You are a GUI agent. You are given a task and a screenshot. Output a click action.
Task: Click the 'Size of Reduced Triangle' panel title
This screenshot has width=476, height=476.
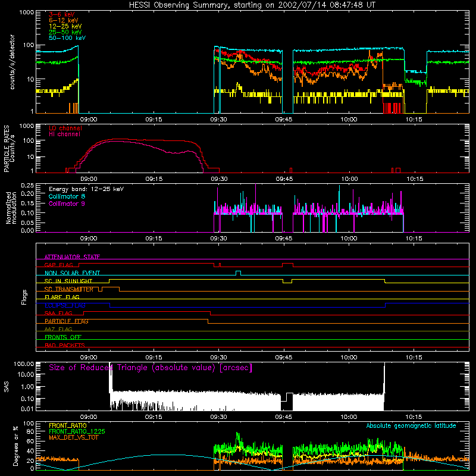151,368
